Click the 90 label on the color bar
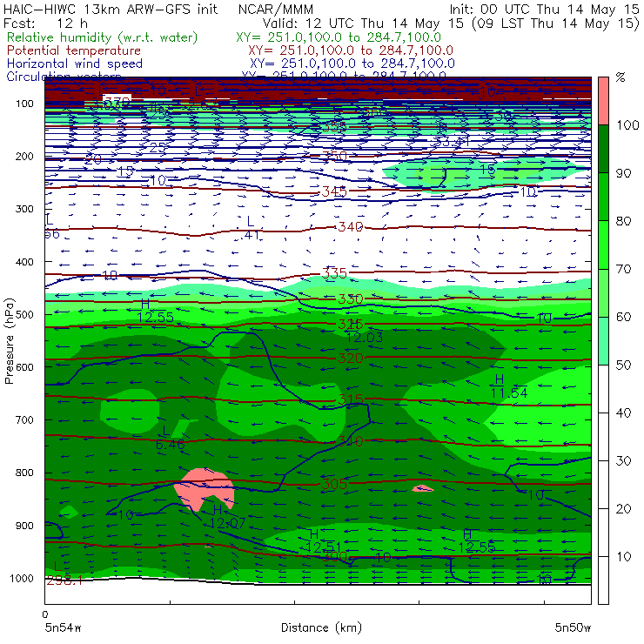This screenshot has height=644, width=644. tap(623, 173)
